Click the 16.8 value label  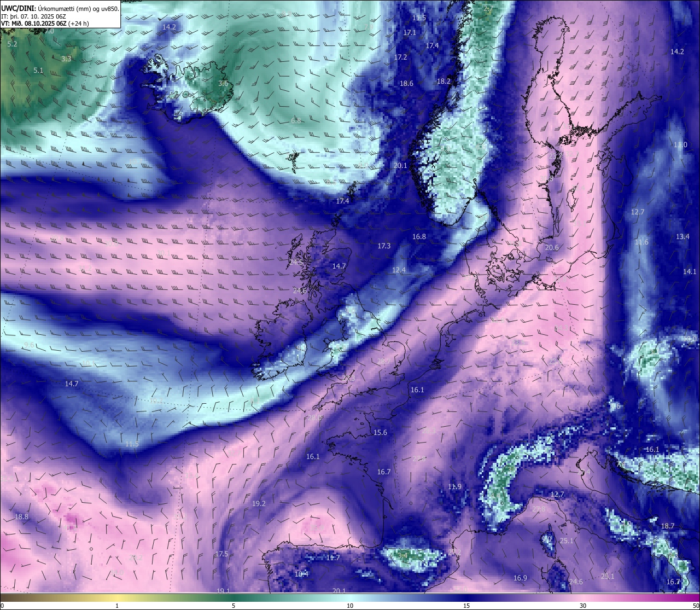[419, 237]
